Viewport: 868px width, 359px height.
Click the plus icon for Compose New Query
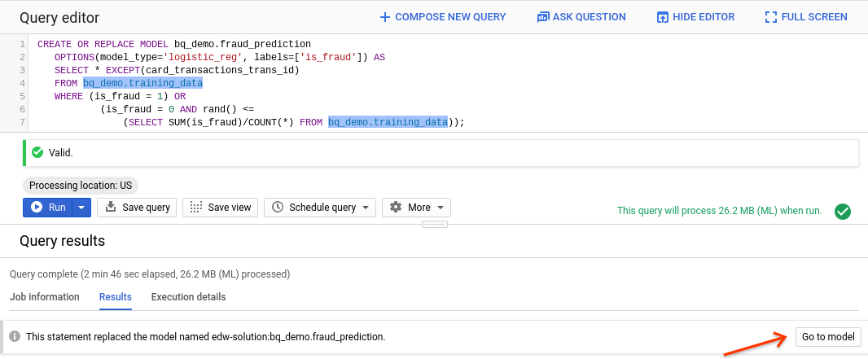(385, 17)
